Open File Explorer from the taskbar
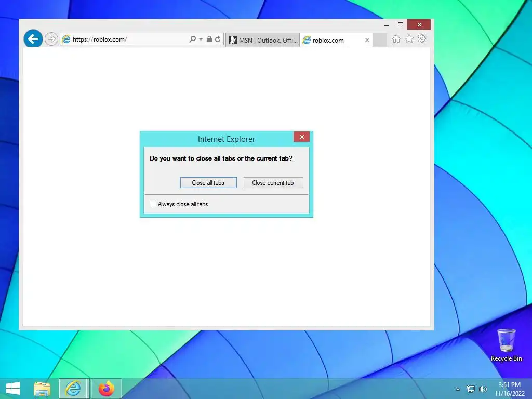Screen dimensions: 532x399 42,389
